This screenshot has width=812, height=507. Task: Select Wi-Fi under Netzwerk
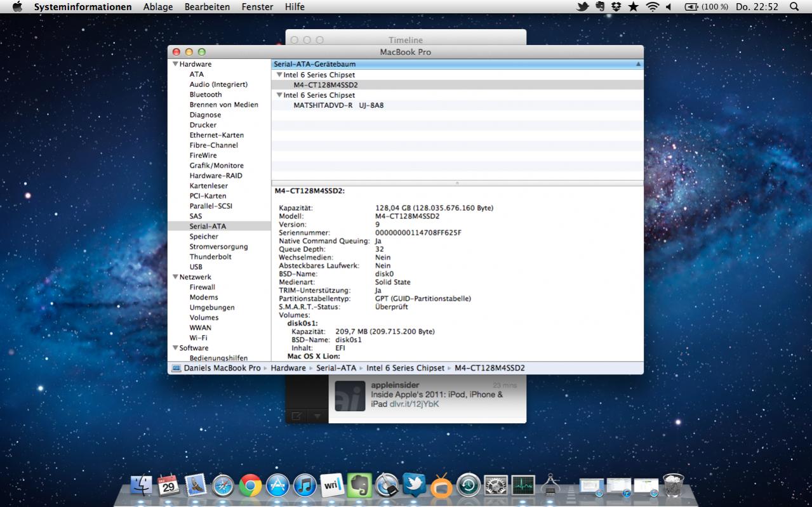(198, 338)
